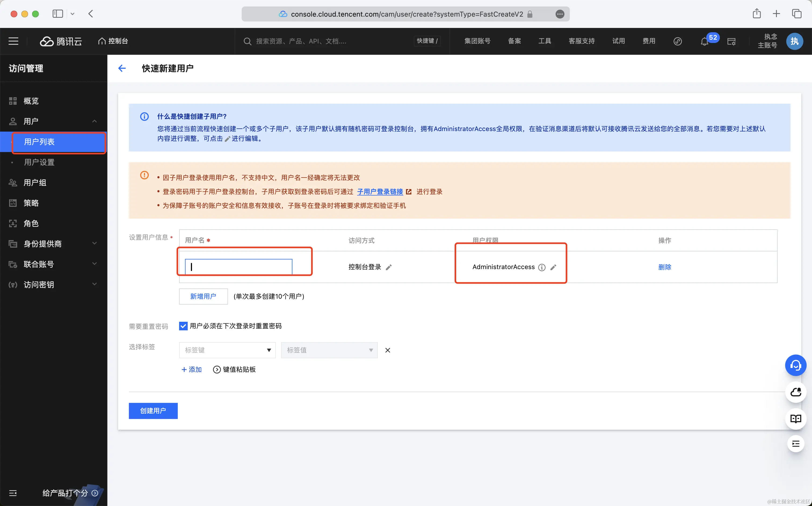Edit the 控制台登录 access method pencil
This screenshot has height=506, width=812.
pyautogui.click(x=389, y=267)
